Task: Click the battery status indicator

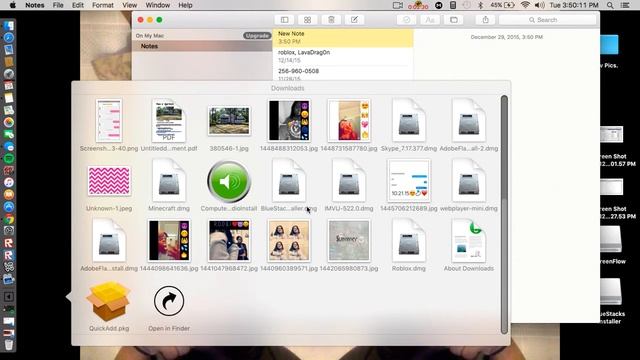Action: 502,5
